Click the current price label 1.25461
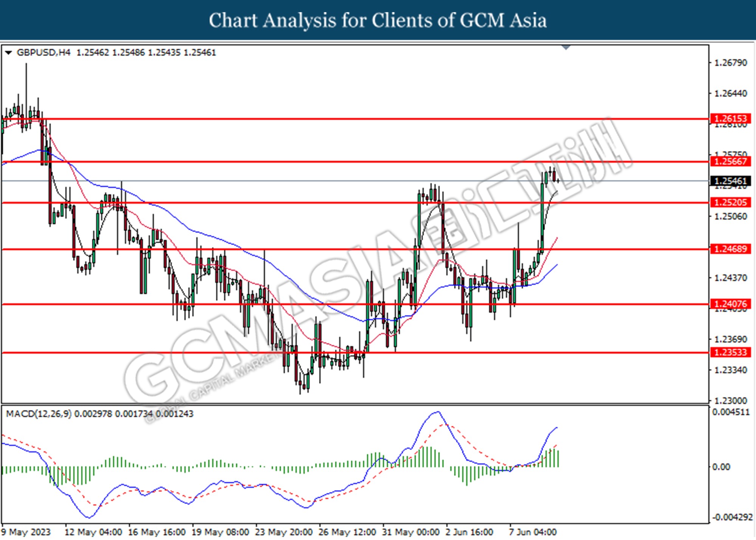The image size is (756, 540). tap(730, 181)
